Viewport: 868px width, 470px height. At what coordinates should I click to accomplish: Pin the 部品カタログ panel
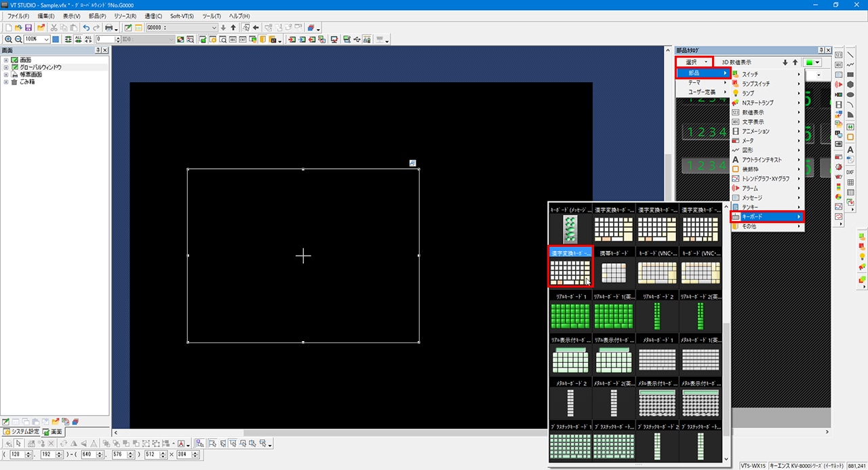coord(821,50)
